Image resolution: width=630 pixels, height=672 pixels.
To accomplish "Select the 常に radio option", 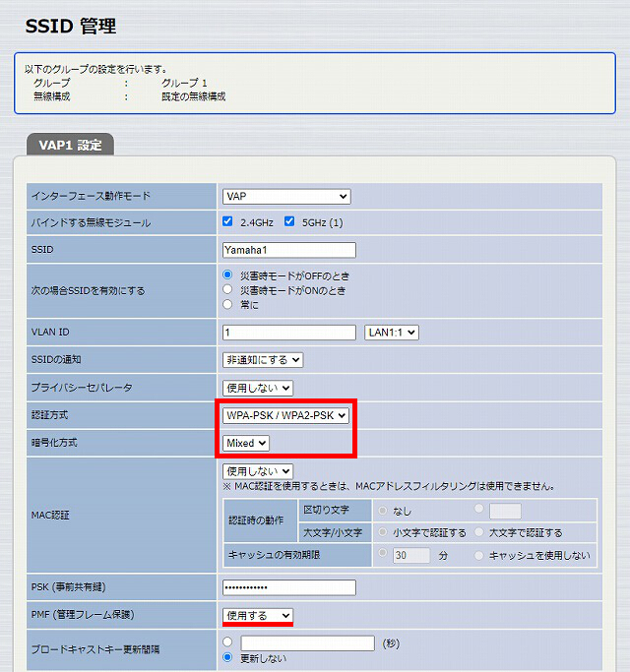I will (227, 304).
